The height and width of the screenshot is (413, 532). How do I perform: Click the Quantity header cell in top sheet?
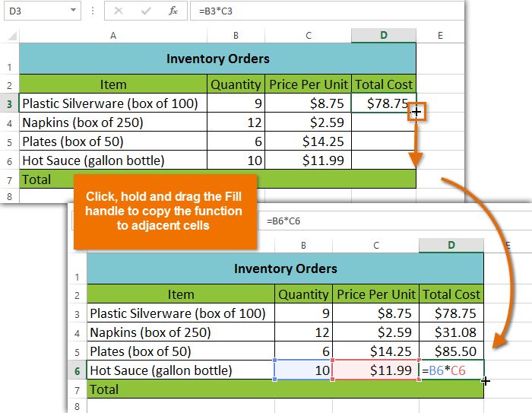pyautogui.click(x=236, y=84)
